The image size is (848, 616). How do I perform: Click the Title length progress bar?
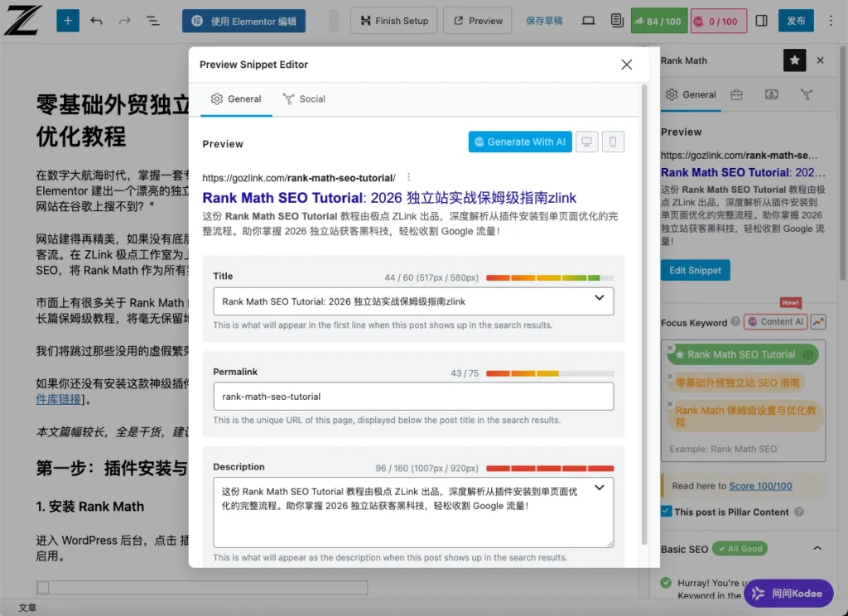[x=550, y=277]
